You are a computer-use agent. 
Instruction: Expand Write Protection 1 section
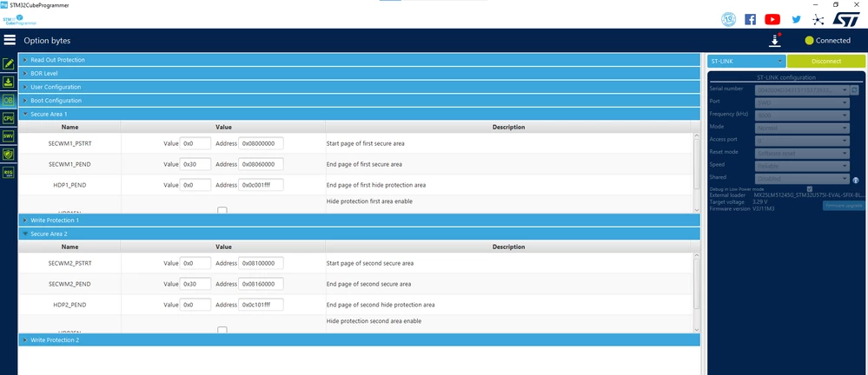click(x=359, y=220)
